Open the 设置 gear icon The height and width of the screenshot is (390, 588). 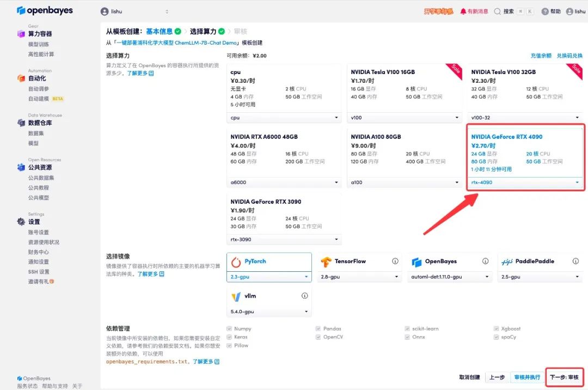21,222
